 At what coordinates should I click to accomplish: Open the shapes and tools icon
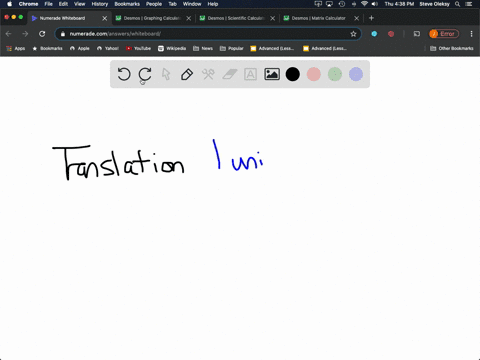click(208, 74)
